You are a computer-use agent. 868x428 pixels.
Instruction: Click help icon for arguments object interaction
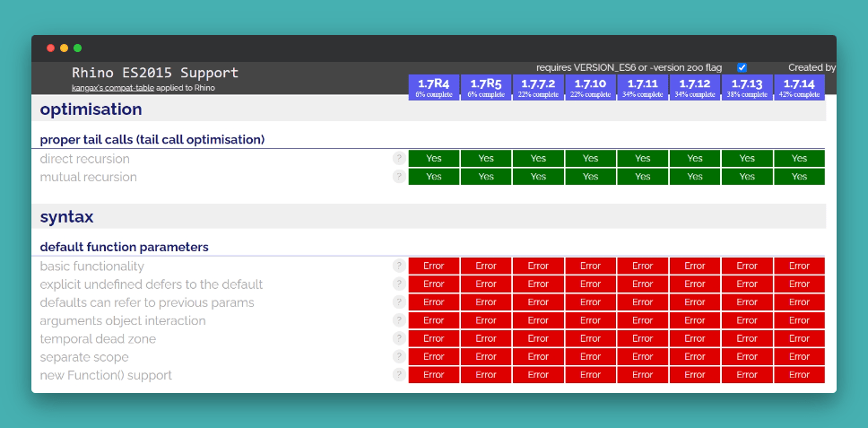click(x=398, y=320)
